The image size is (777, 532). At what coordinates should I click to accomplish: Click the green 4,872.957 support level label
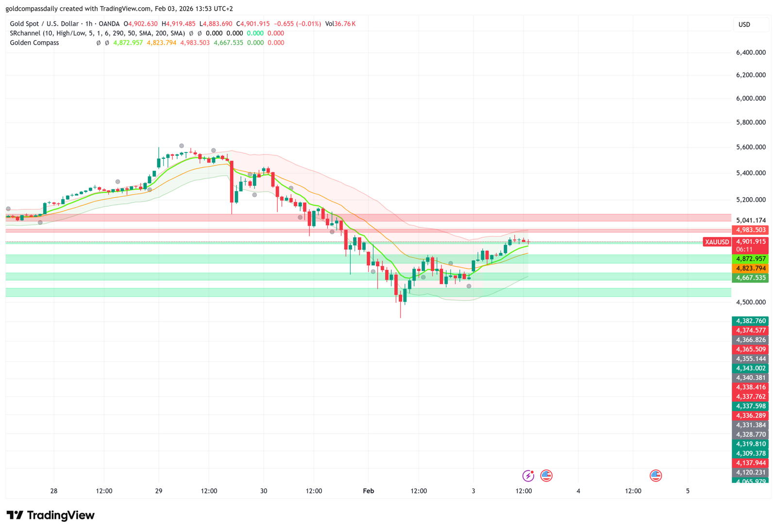tap(751, 259)
